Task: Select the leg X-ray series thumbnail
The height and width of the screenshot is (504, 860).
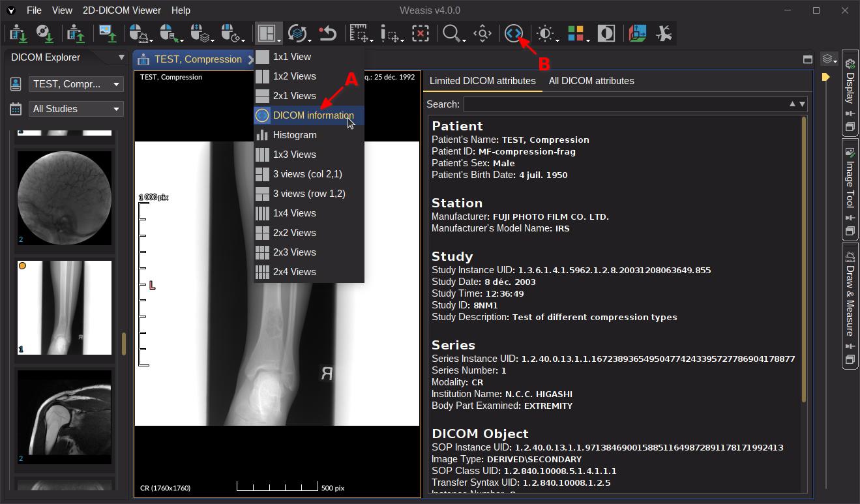Action: [x=65, y=308]
